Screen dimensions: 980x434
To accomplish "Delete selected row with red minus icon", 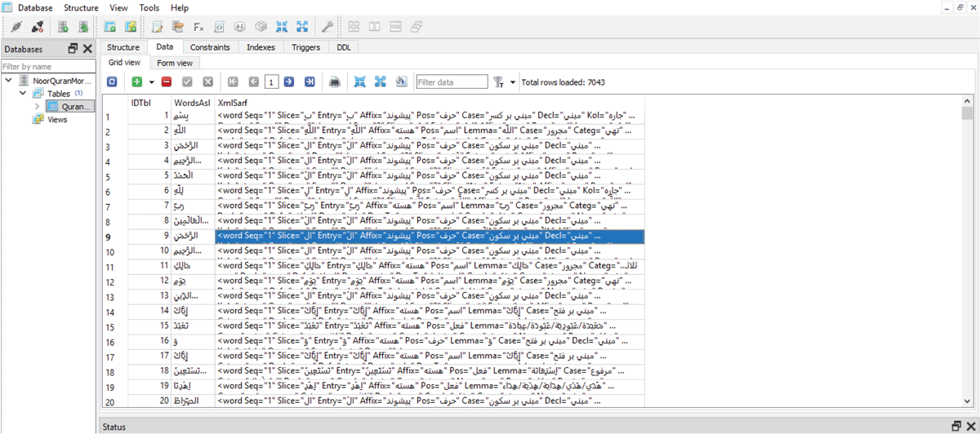I will (167, 82).
